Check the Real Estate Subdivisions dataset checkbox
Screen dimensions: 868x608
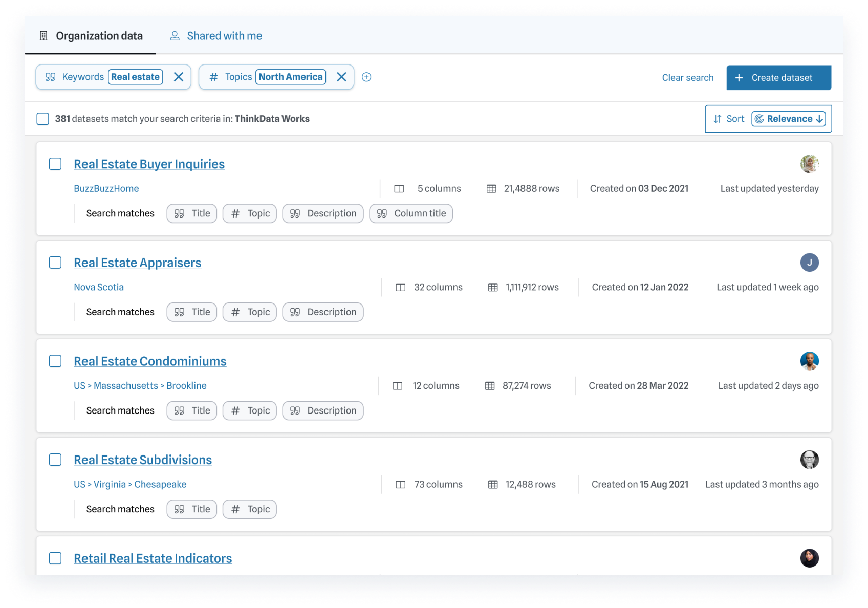pos(55,460)
